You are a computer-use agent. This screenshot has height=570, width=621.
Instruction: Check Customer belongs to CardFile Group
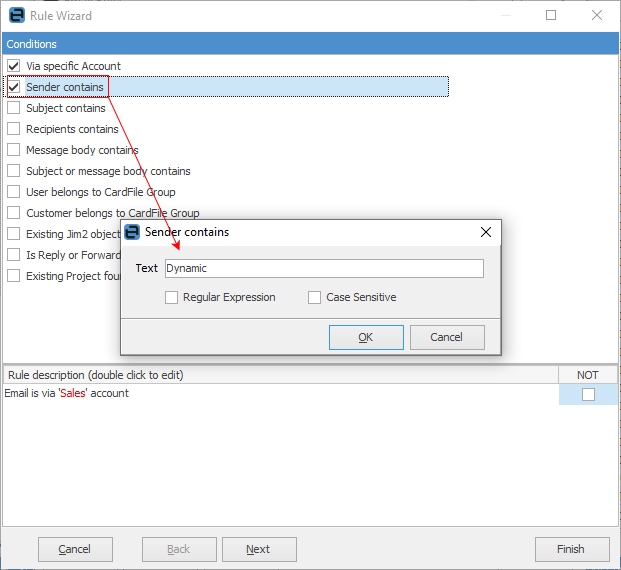[13, 213]
